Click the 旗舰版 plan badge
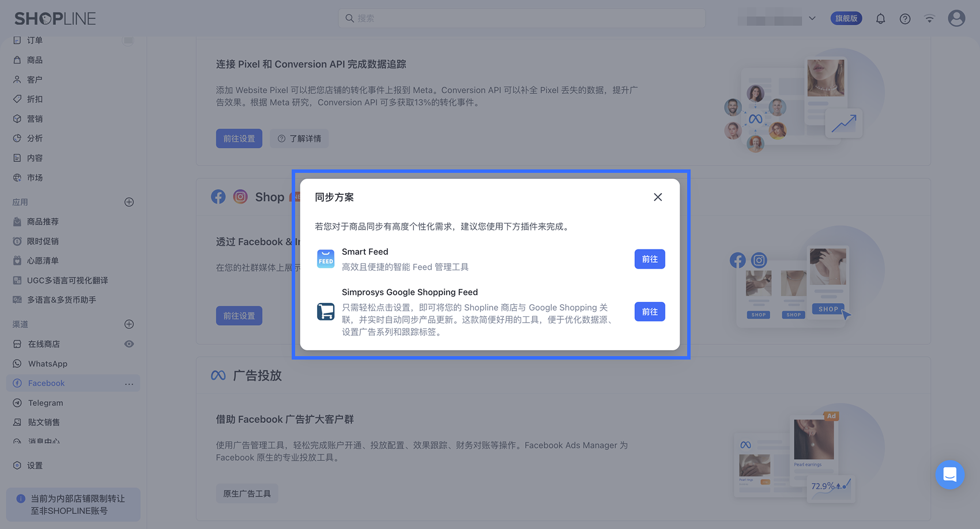Viewport: 980px width, 529px height. (846, 18)
